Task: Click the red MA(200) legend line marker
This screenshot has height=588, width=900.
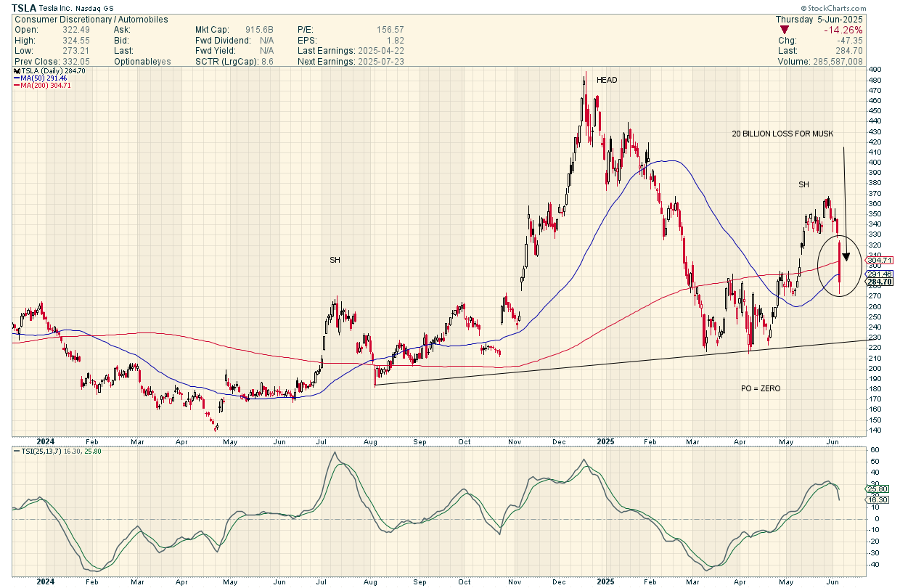Action: point(17,86)
